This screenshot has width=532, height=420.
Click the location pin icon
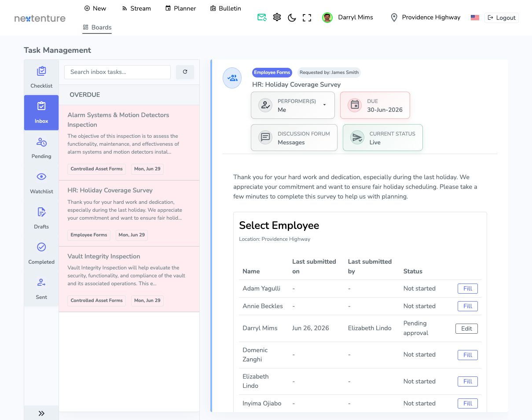click(x=394, y=18)
